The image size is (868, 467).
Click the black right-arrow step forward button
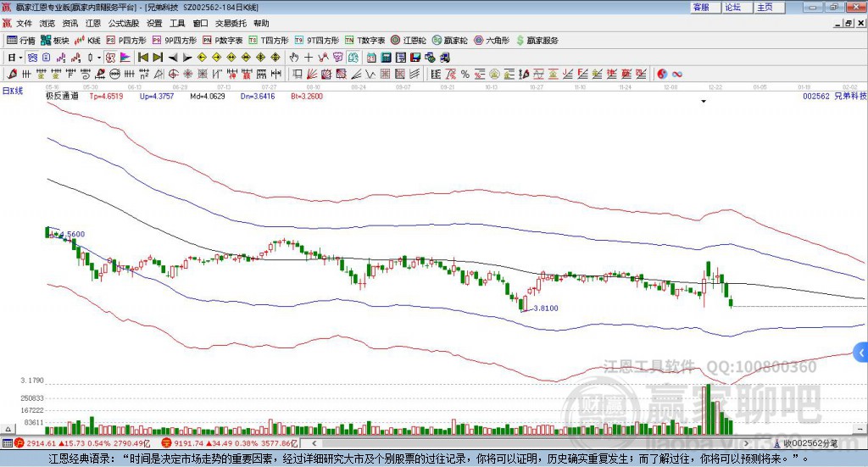tap(188, 58)
